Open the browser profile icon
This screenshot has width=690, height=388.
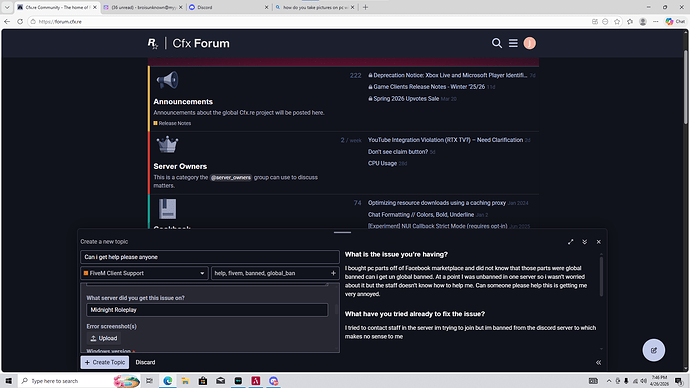click(642, 22)
